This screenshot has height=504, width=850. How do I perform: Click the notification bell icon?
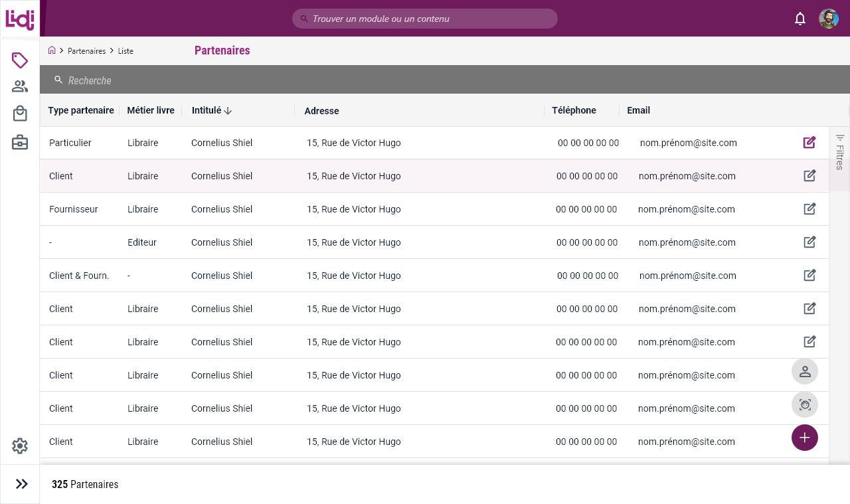pos(800,19)
